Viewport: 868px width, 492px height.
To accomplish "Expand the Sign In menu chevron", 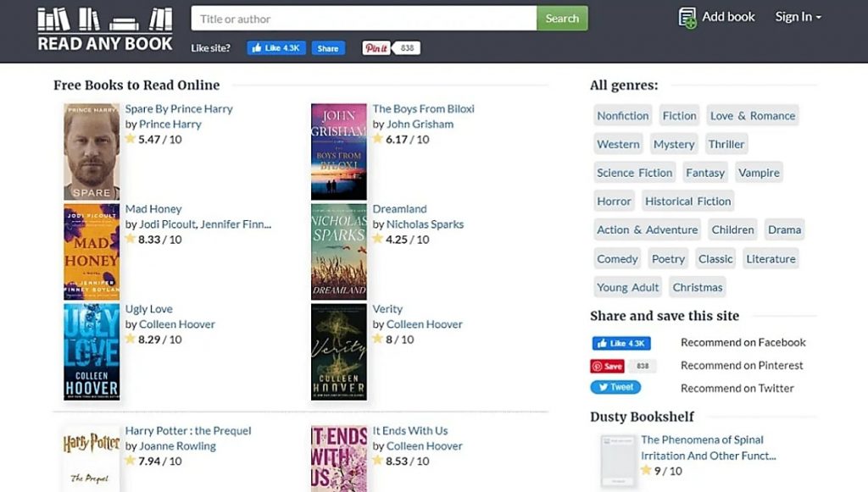I will click(817, 17).
